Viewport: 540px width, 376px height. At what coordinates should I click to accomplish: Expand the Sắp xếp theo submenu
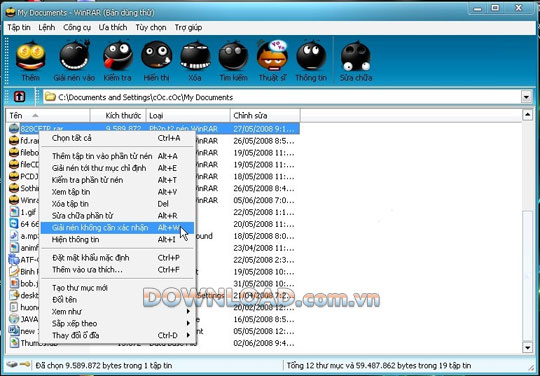(188, 323)
